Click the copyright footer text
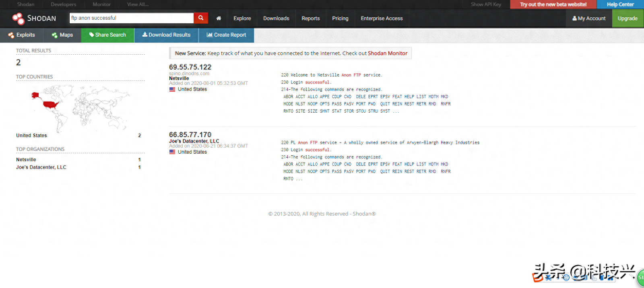 [322, 214]
